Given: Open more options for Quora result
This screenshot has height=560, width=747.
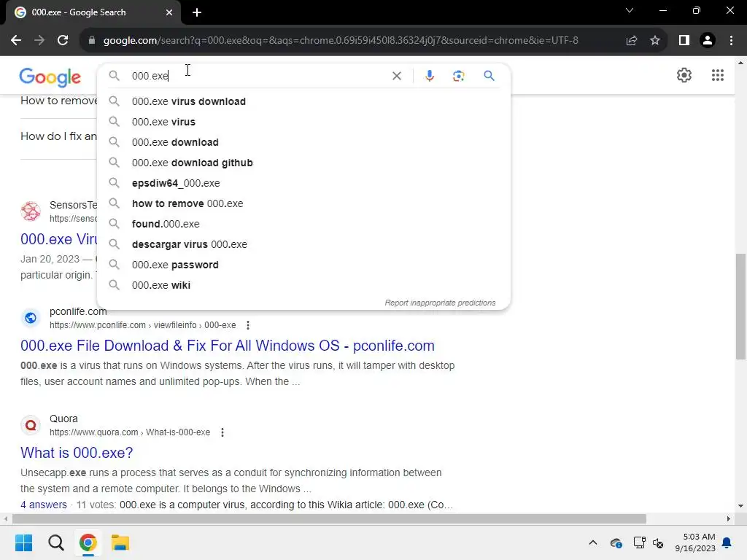Looking at the screenshot, I should tap(222, 432).
